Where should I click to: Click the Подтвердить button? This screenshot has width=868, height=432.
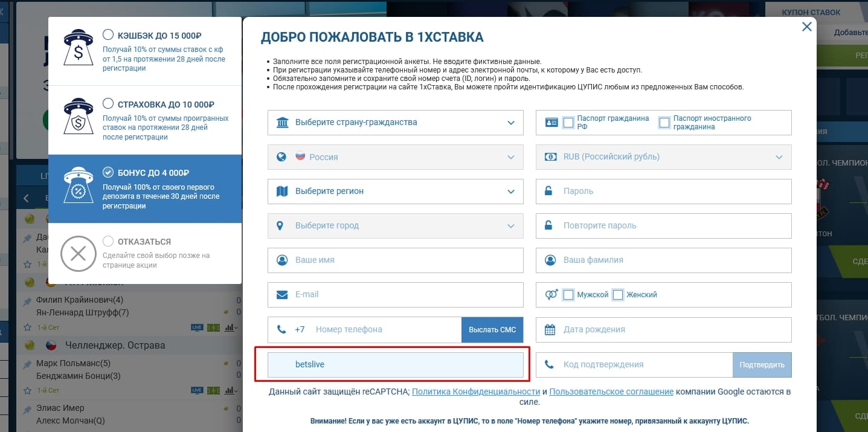tap(762, 365)
